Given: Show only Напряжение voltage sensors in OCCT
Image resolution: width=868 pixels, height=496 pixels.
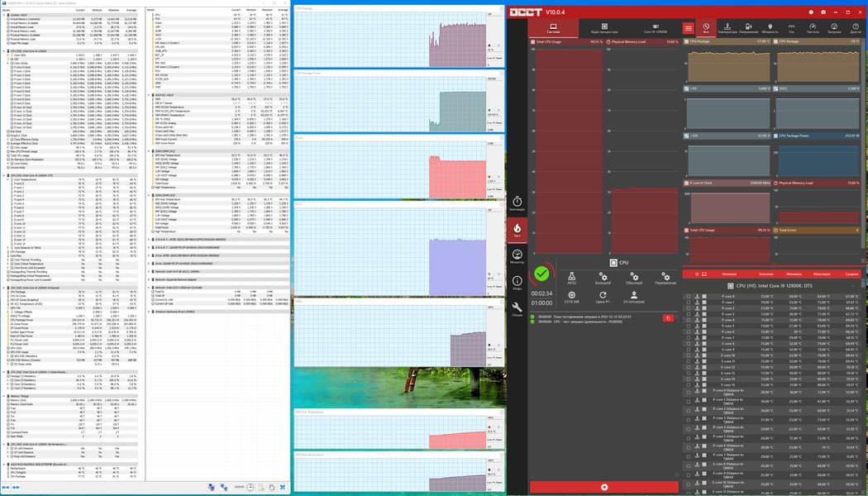Looking at the screenshot, I should click(x=748, y=28).
